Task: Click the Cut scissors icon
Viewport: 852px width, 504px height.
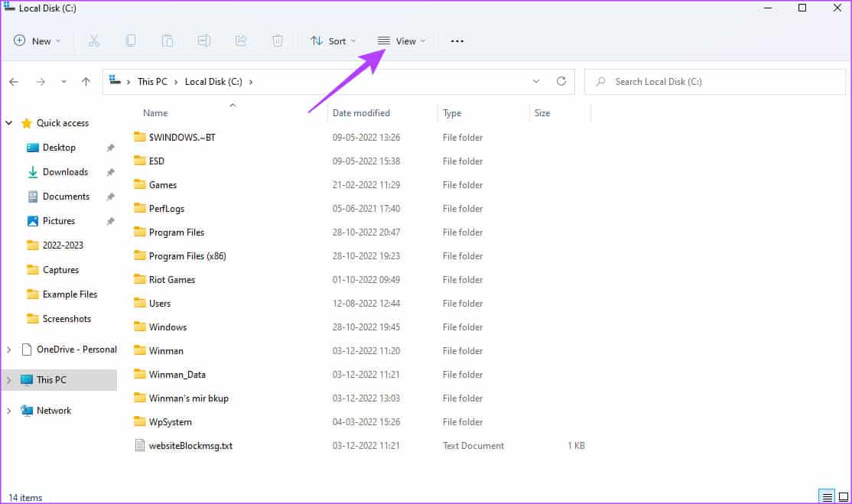Action: click(x=94, y=41)
